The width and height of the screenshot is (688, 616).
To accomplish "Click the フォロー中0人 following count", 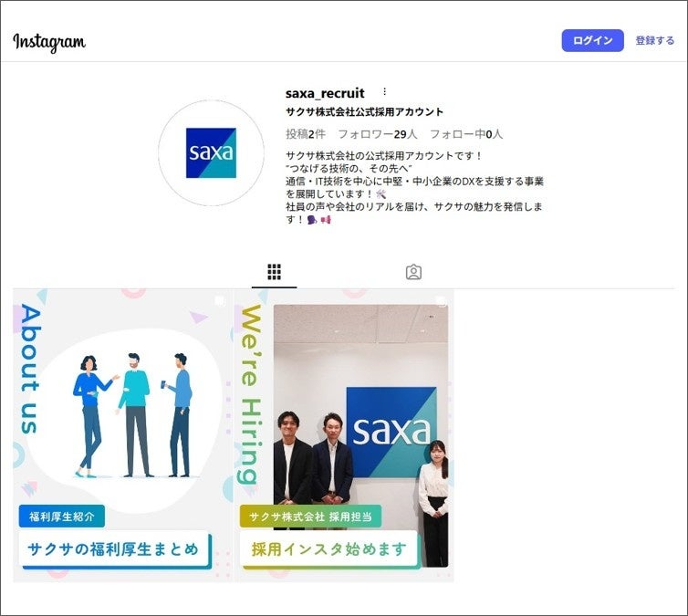I will click(466, 134).
